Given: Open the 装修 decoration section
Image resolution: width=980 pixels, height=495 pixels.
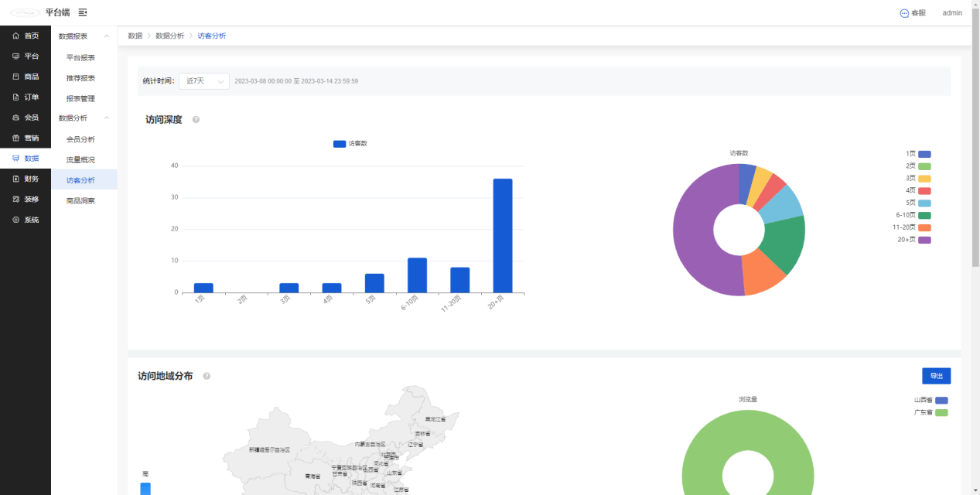Looking at the screenshot, I should (26, 199).
